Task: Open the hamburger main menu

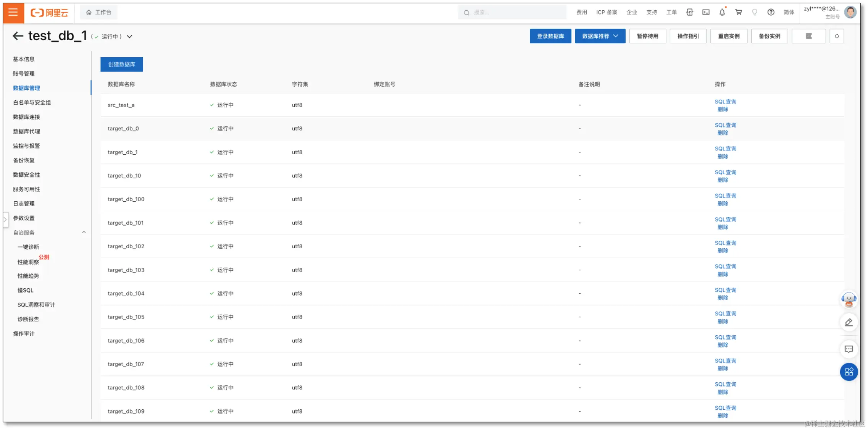Action: 13,12
